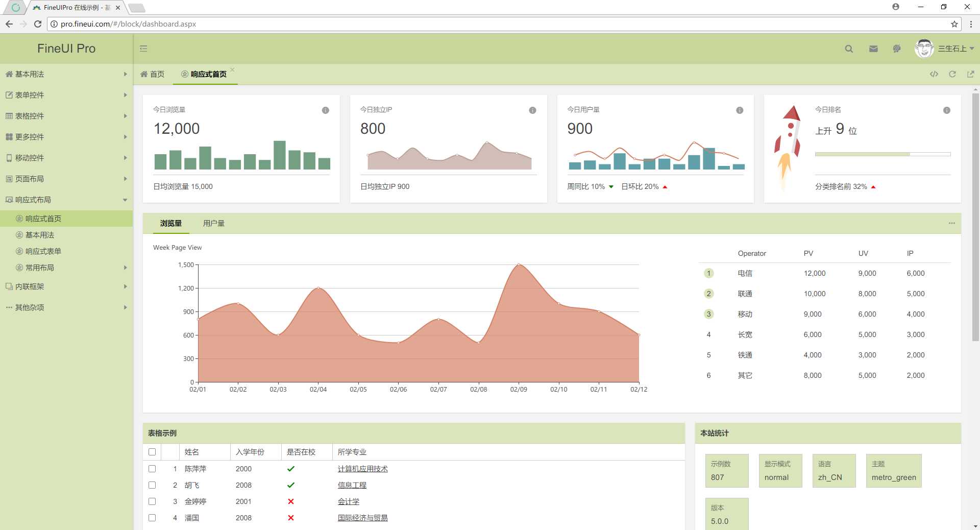Screen dimensions: 980x530
Task: Open the search icon in header
Action: coord(849,49)
